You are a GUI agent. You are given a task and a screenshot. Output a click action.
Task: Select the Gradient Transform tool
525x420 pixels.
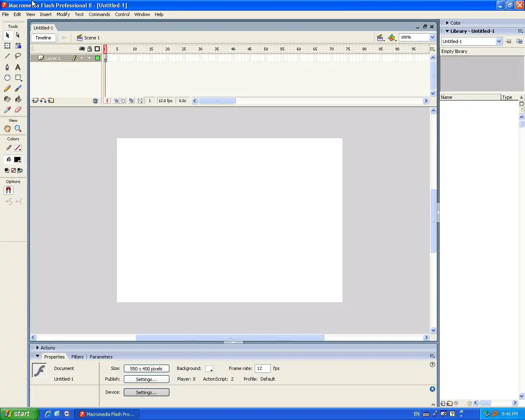(x=18, y=46)
